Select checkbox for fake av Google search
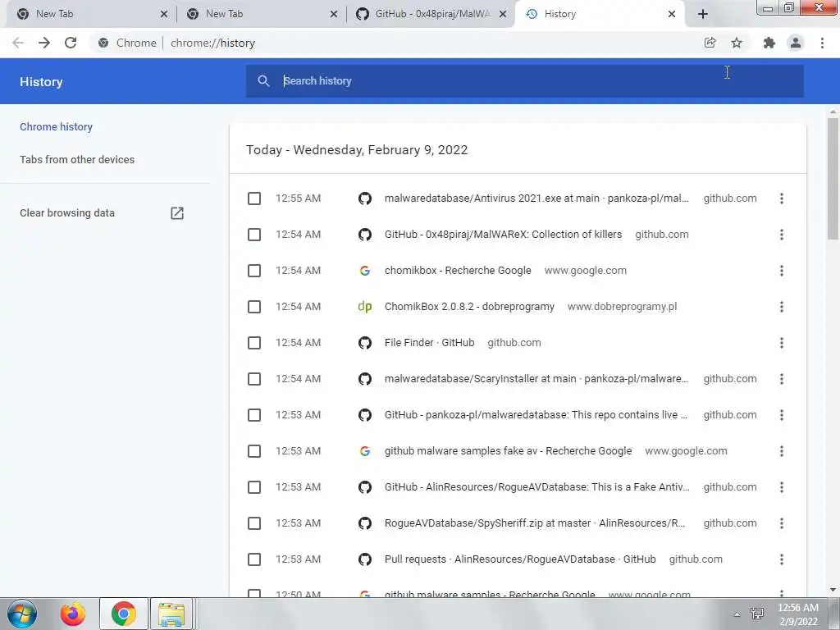Viewport: 840px width, 630px height. 254,451
